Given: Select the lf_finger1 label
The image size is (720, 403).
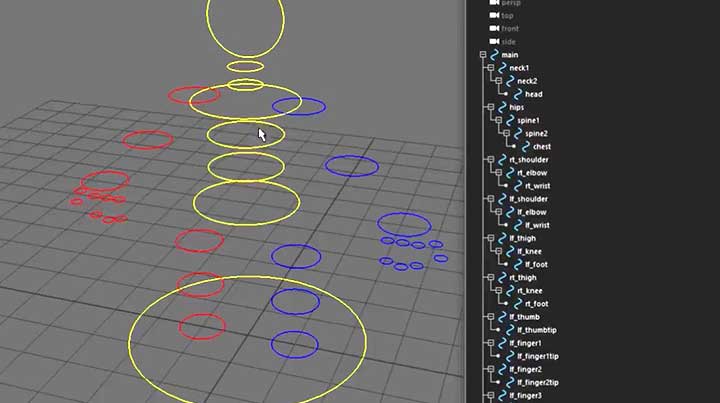Looking at the screenshot, I should tap(525, 343).
